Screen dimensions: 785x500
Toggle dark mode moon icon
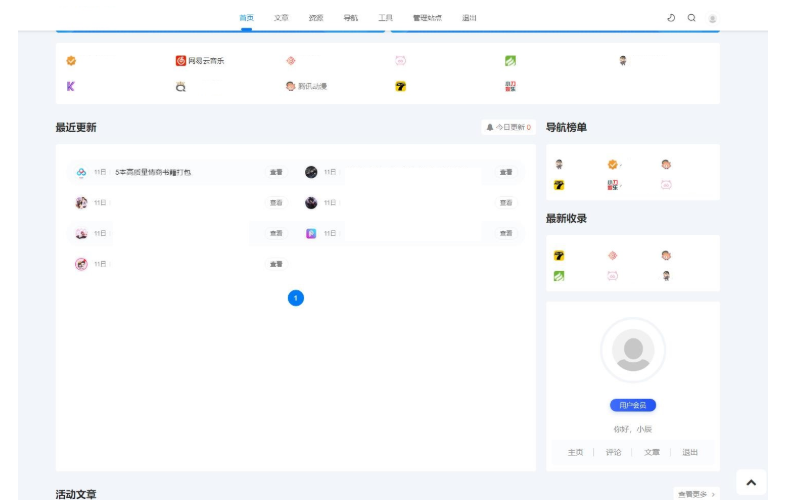pyautogui.click(x=671, y=18)
